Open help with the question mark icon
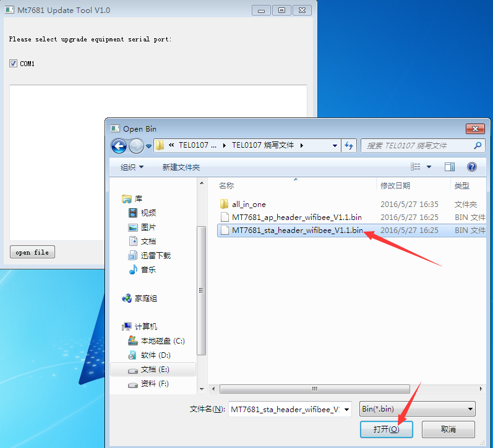The width and height of the screenshot is (493, 448). tap(471, 167)
